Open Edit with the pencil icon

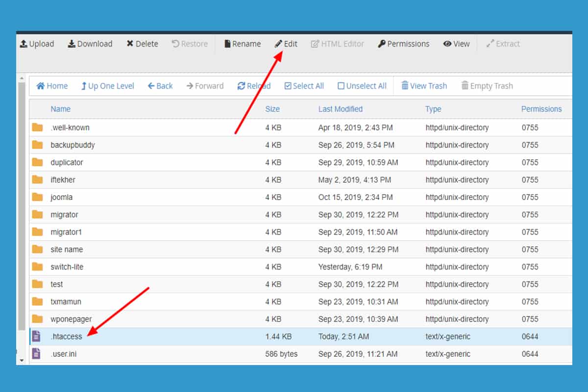pyautogui.click(x=278, y=44)
